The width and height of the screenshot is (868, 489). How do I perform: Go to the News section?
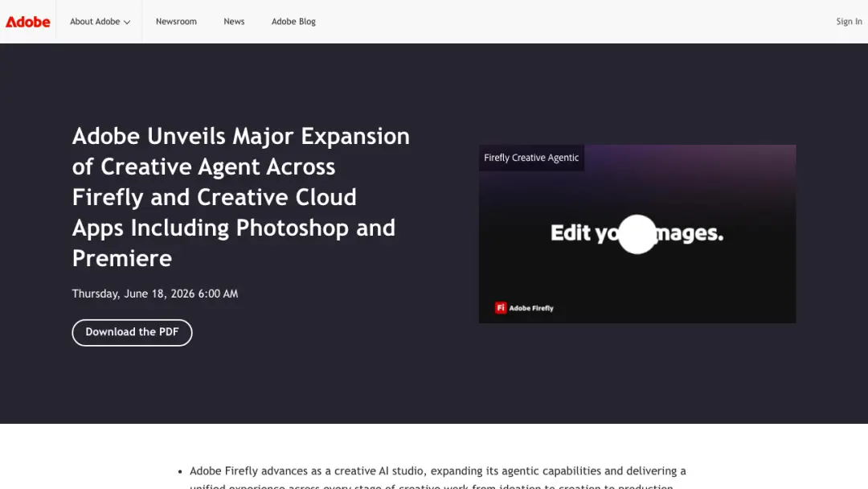(234, 22)
